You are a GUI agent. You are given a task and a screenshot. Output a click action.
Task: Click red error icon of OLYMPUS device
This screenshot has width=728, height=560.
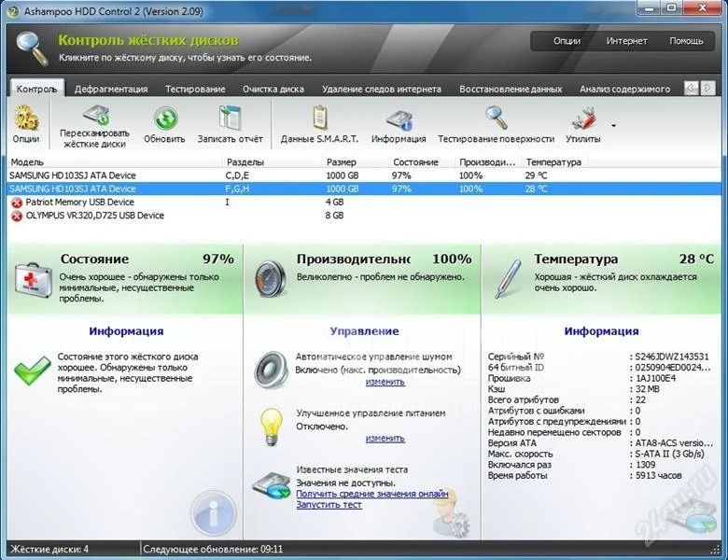point(17,216)
